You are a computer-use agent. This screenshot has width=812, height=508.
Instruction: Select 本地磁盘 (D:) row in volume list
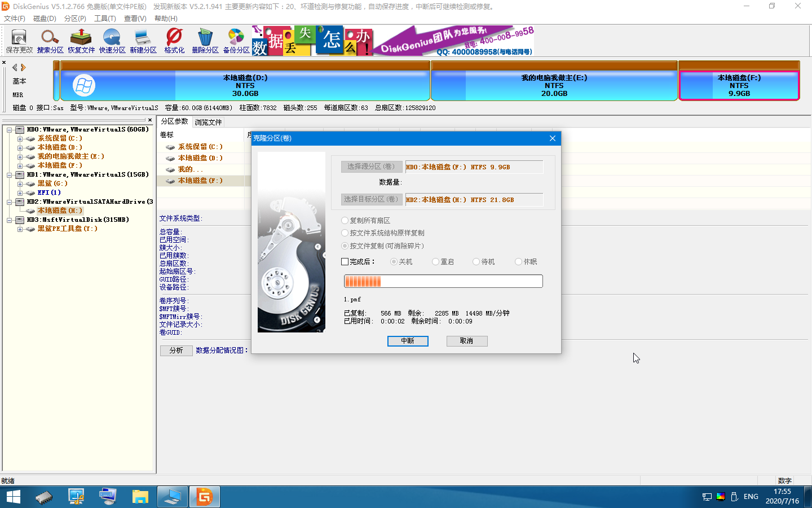point(200,158)
